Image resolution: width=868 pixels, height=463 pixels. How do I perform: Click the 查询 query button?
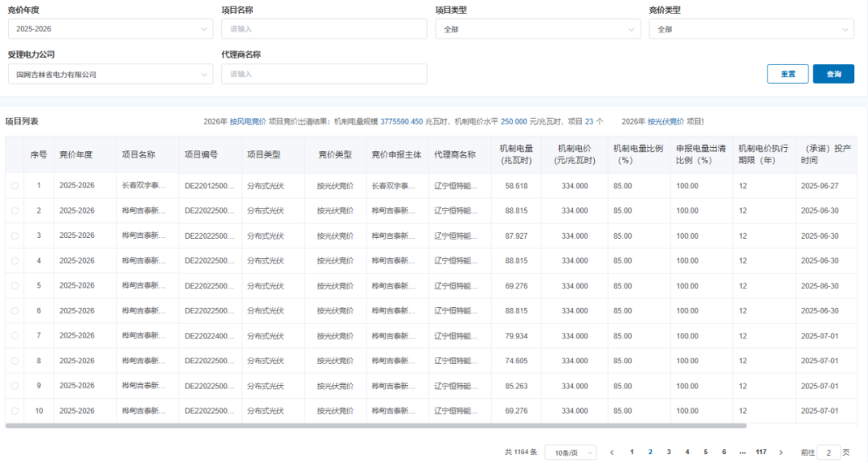(834, 73)
